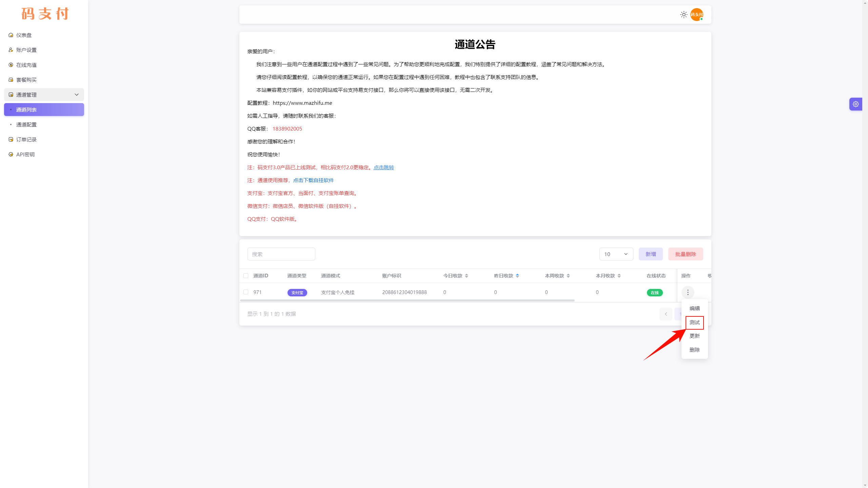Open the floating gear settings panel

(x=855, y=104)
